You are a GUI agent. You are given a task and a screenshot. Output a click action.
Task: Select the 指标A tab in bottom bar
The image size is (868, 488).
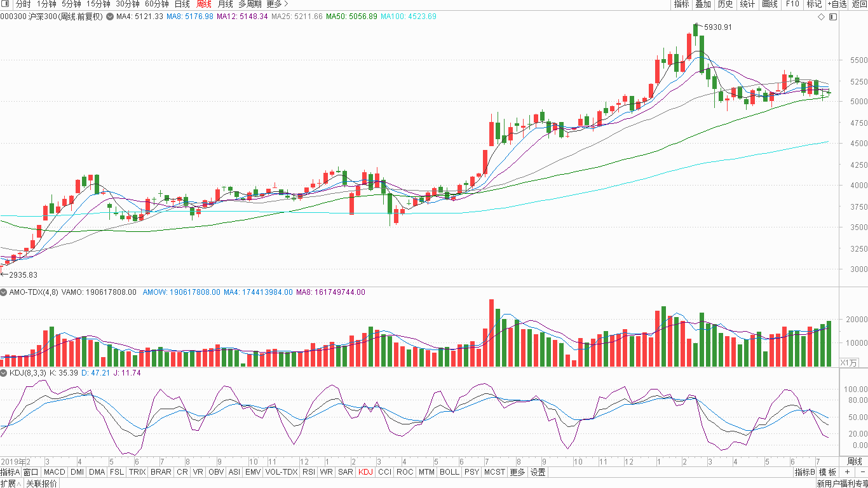(11, 472)
